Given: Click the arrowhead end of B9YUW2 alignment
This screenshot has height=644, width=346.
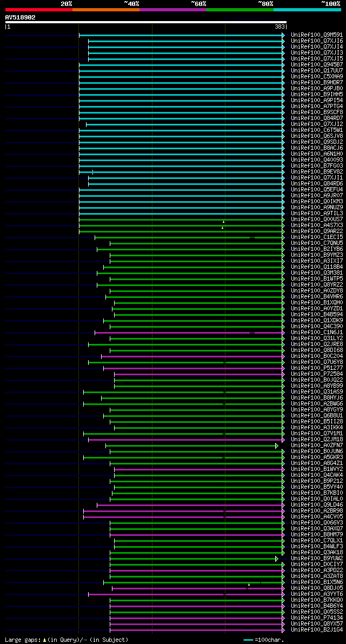Looking at the screenshot, I should (x=277, y=559).
